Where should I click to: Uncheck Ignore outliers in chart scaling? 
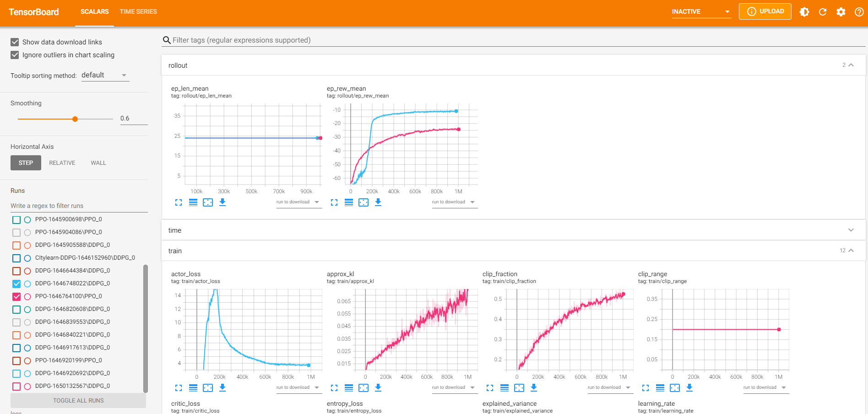coord(15,55)
